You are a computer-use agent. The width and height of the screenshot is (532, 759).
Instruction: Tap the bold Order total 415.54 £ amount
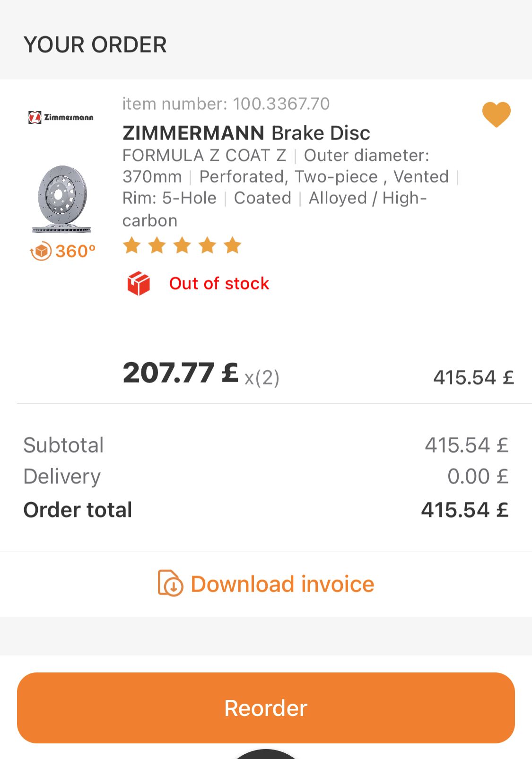(x=464, y=510)
